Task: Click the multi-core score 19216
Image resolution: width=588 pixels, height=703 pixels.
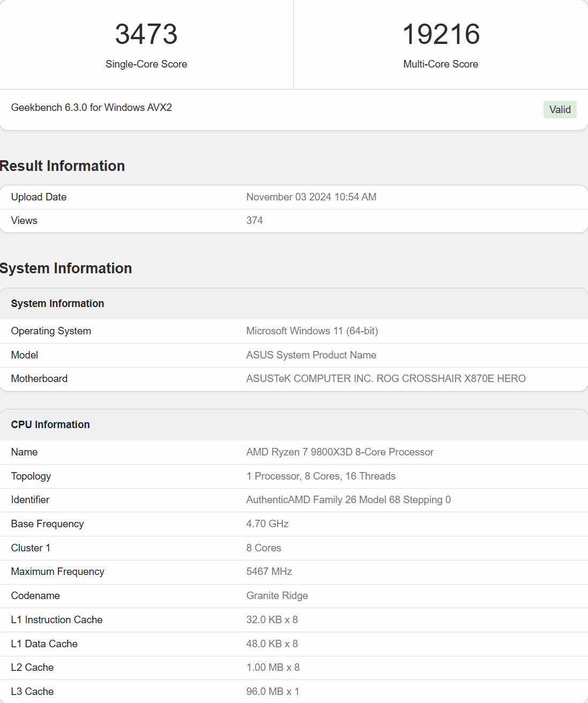Action: [441, 34]
